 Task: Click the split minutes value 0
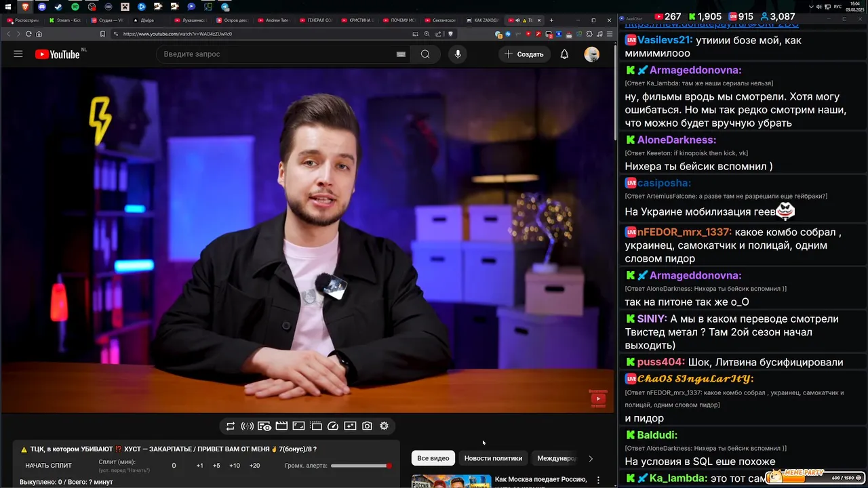point(174,466)
